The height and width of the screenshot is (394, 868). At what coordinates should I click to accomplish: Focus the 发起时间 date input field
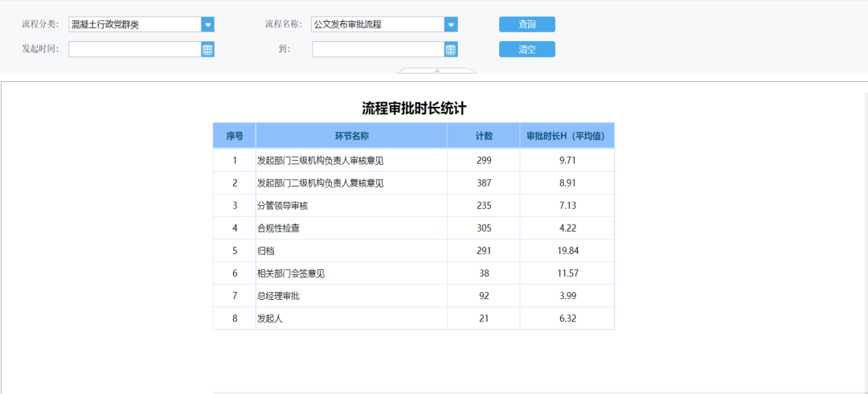[134, 50]
